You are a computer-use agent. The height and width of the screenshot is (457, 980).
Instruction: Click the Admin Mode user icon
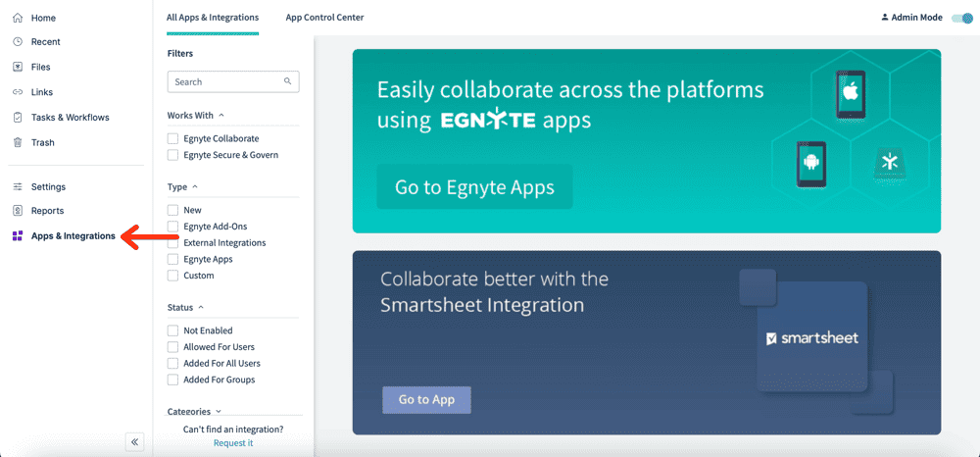point(884,18)
